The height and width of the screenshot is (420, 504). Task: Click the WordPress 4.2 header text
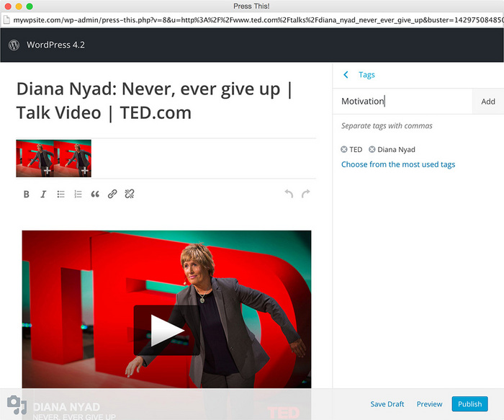click(55, 45)
